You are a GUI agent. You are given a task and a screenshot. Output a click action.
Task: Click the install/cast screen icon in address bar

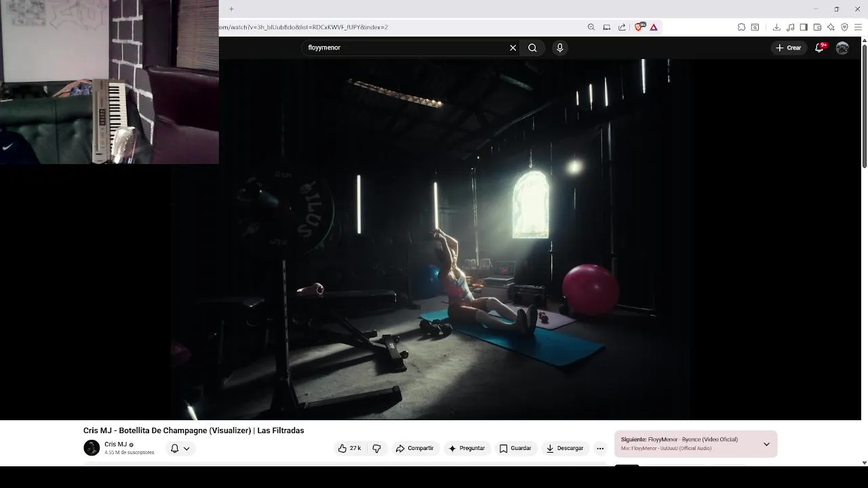606,27
